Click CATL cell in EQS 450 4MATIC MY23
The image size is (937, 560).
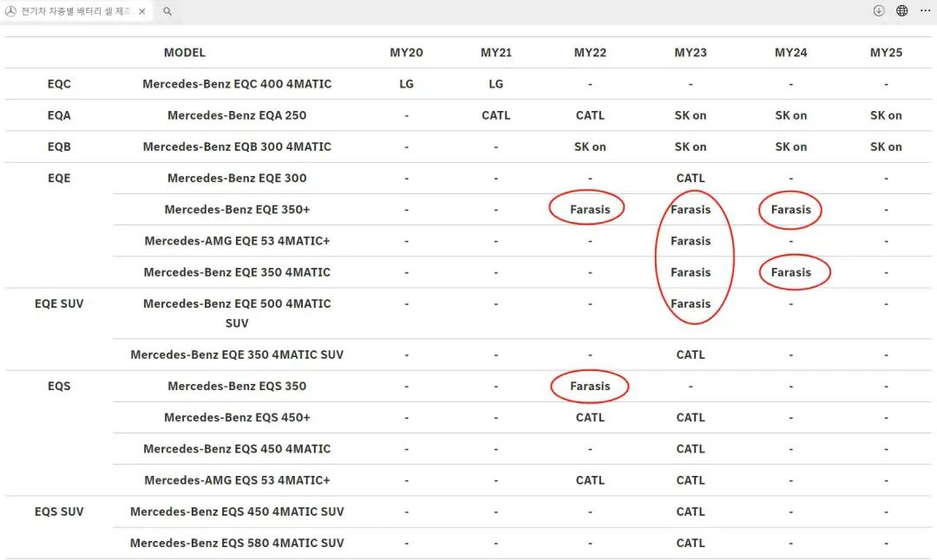691,449
